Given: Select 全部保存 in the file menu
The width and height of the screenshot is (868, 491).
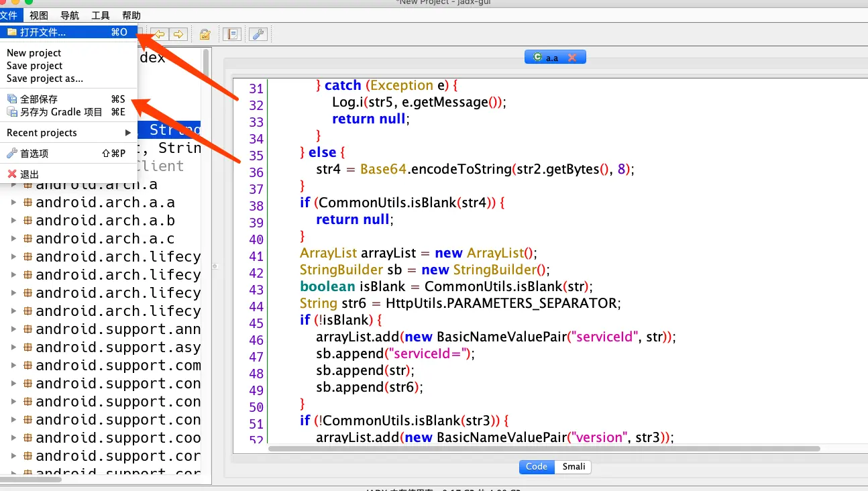Looking at the screenshot, I should coord(68,99).
